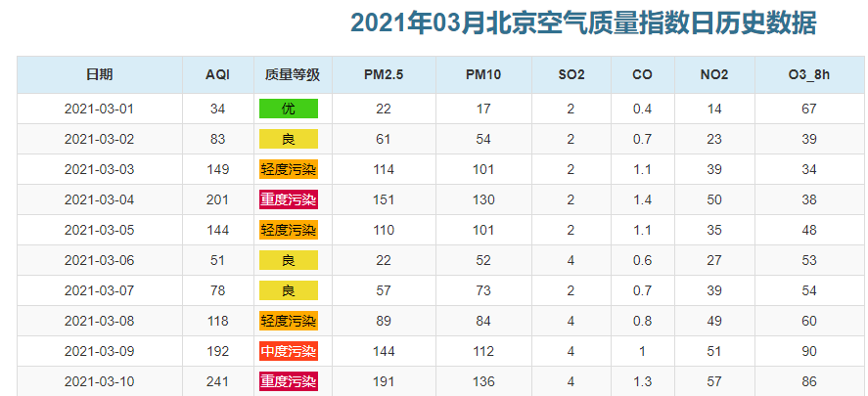The height and width of the screenshot is (396, 868).
Task: Click AQI value 201 on 2021-03-04
Action: click(x=217, y=199)
